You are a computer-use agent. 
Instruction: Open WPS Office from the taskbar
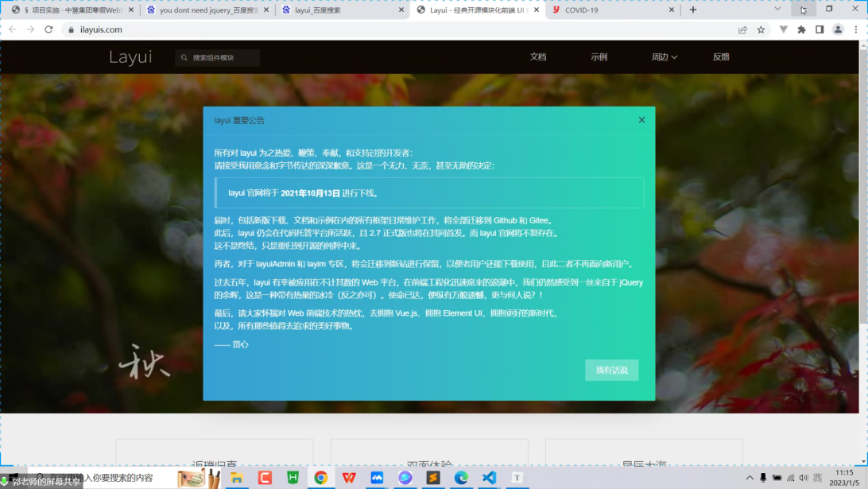(349, 477)
